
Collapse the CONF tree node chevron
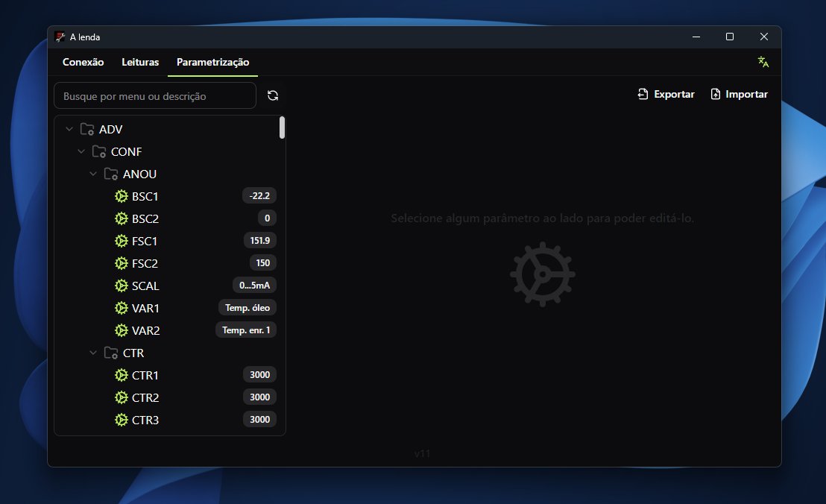point(81,151)
